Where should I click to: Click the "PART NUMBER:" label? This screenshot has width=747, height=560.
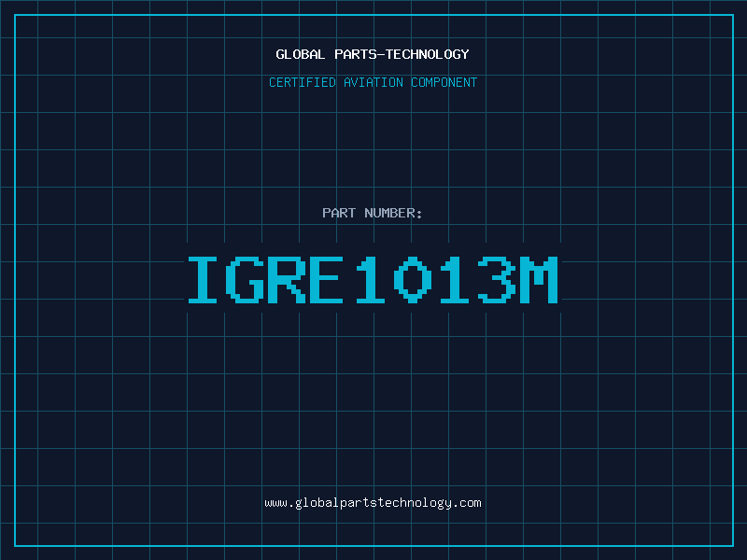pos(373,214)
